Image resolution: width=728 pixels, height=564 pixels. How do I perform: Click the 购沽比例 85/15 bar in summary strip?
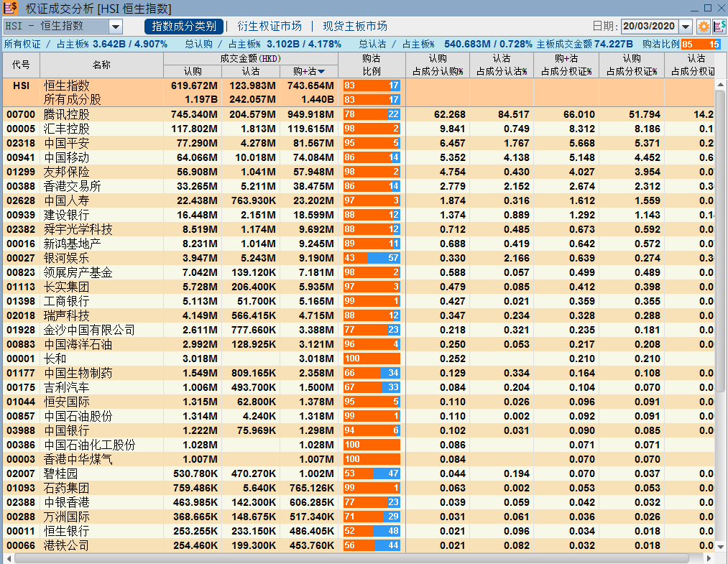tap(701, 44)
